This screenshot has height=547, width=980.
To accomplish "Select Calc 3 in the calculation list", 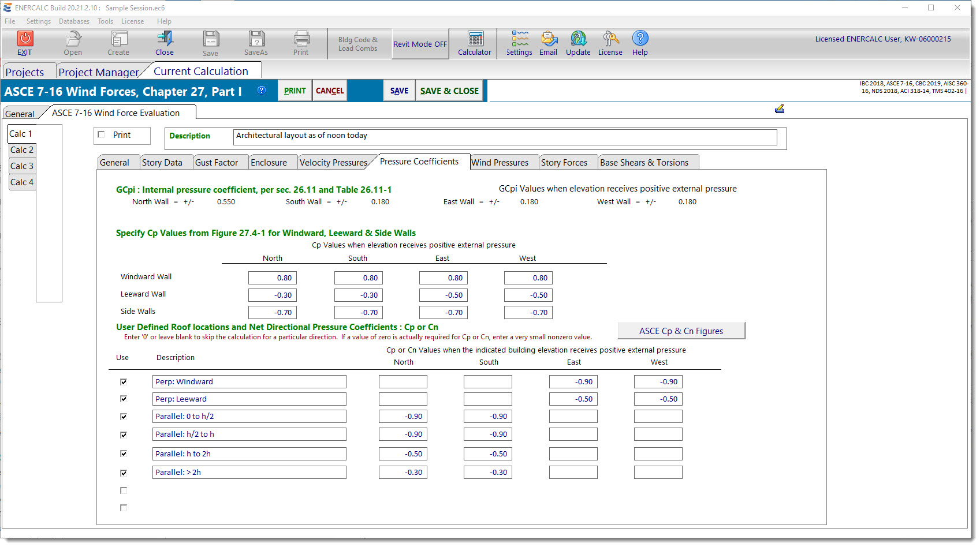I will [x=22, y=166].
